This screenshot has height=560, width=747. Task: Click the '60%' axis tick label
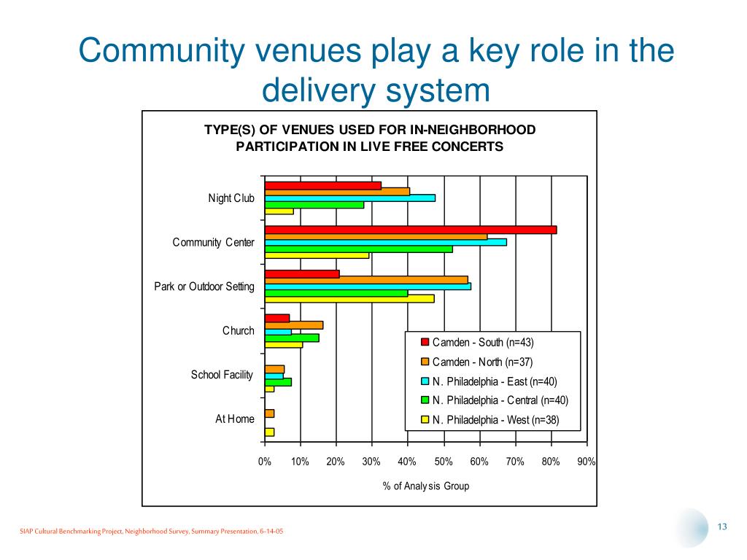(479, 462)
